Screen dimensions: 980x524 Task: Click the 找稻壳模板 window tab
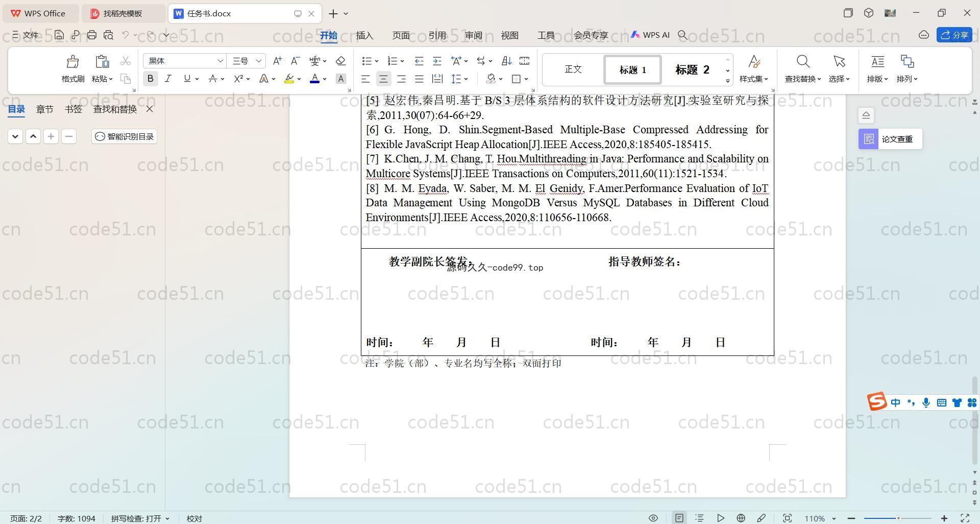pyautogui.click(x=123, y=13)
